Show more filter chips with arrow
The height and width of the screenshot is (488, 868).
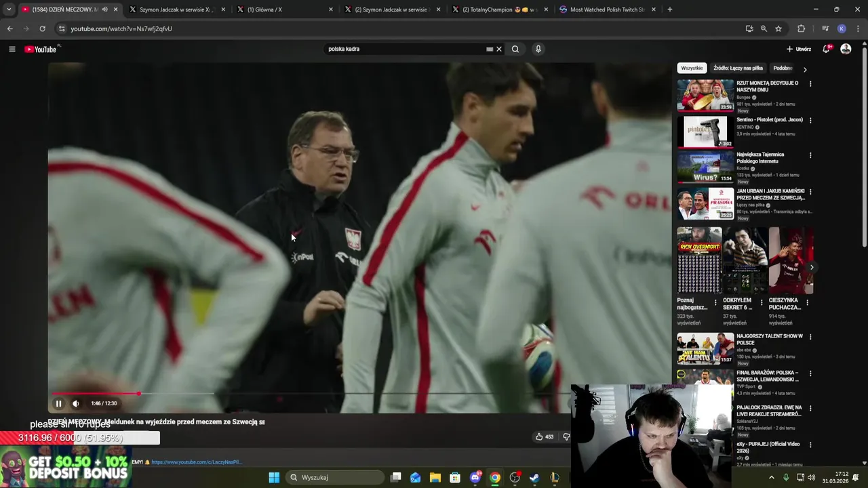point(805,69)
